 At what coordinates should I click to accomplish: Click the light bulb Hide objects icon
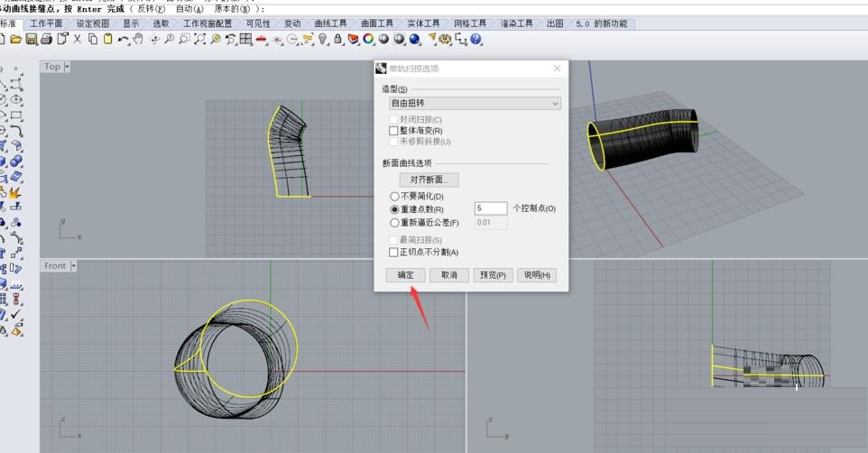click(323, 40)
